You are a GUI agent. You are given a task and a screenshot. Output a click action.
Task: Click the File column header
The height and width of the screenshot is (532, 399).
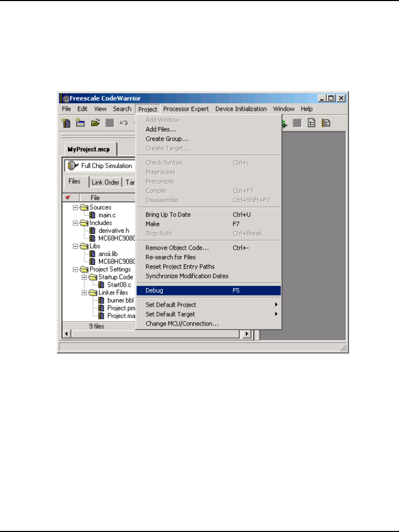point(107,198)
